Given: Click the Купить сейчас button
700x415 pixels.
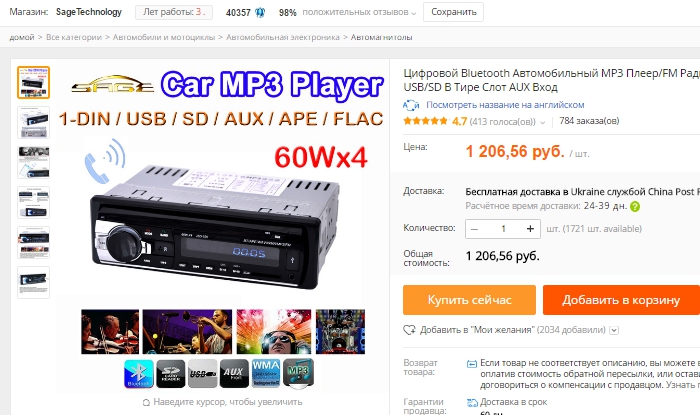Looking at the screenshot, I should 469,300.
